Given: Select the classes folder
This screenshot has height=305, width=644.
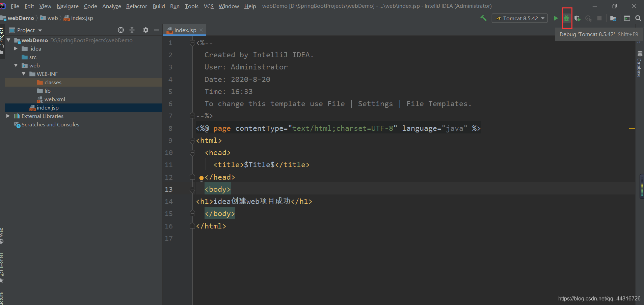Looking at the screenshot, I should [x=53, y=82].
